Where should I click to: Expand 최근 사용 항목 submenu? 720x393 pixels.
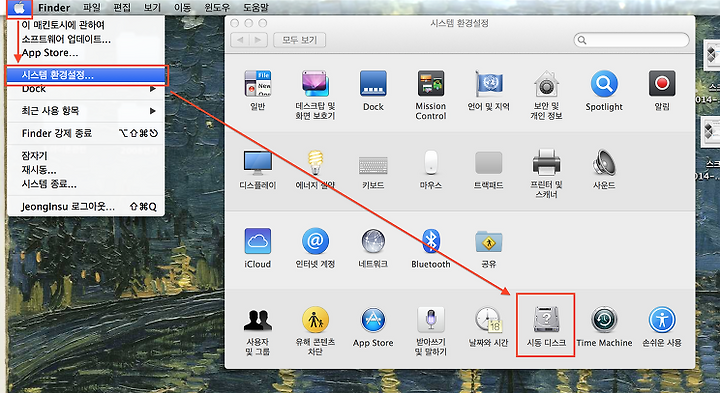click(86, 111)
